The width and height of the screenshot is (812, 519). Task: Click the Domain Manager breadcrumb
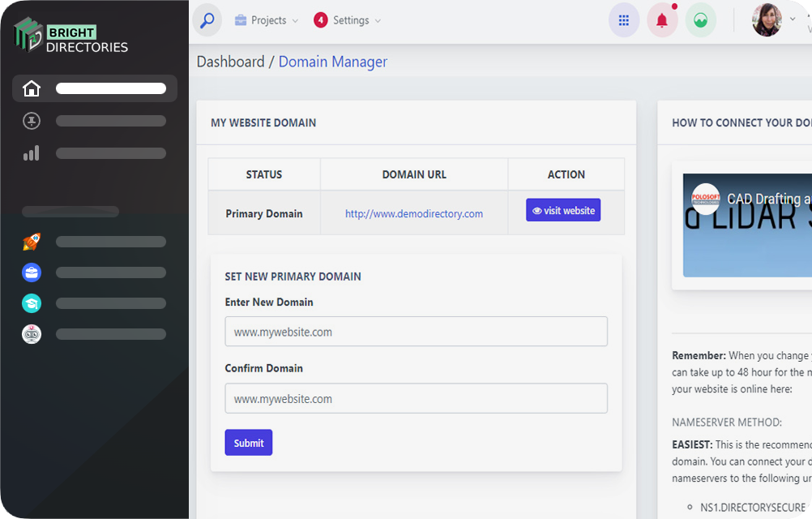[x=332, y=62]
